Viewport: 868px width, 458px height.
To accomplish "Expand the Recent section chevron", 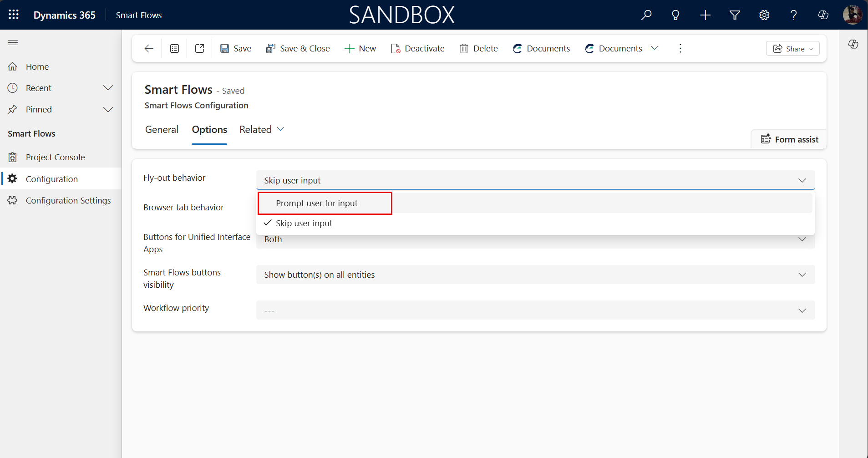I will (x=108, y=88).
